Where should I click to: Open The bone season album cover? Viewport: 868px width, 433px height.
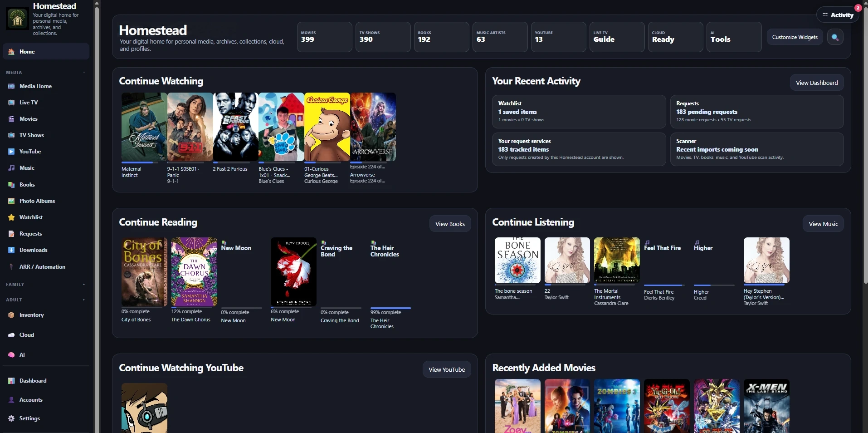pos(517,260)
